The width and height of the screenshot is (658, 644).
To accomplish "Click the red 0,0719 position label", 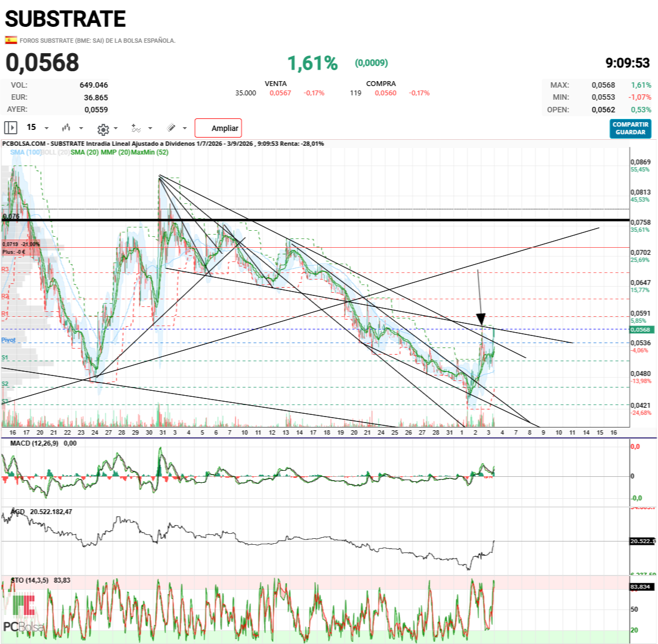I will tap(21, 244).
